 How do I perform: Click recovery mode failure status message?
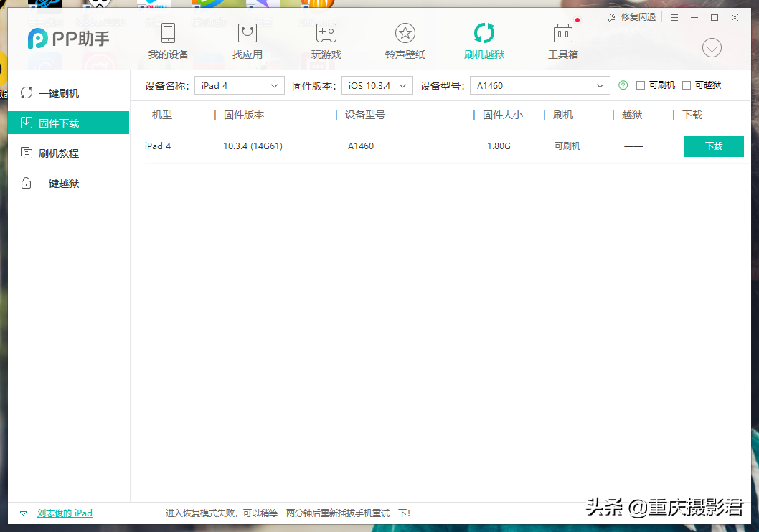288,513
